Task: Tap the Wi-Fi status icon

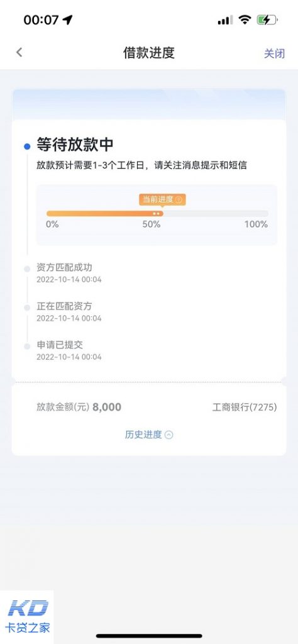Action: [245, 19]
